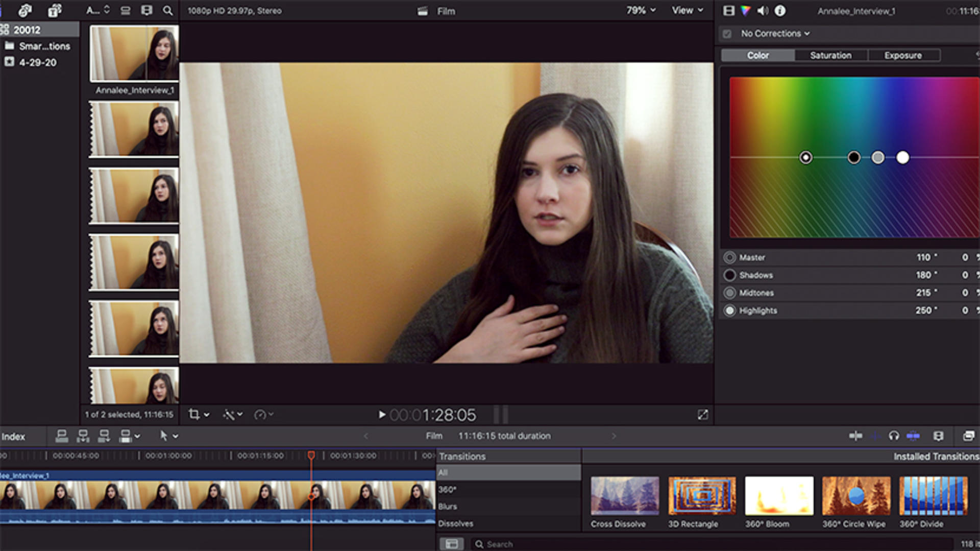Image resolution: width=980 pixels, height=551 pixels.
Task: Select the 360° Bloom transition thumbnail
Action: [779, 496]
